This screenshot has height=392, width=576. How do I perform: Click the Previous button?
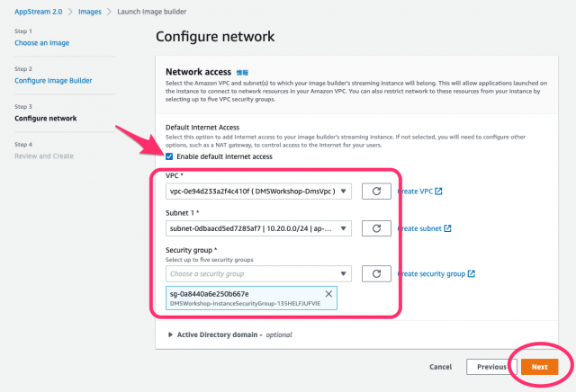(x=491, y=367)
